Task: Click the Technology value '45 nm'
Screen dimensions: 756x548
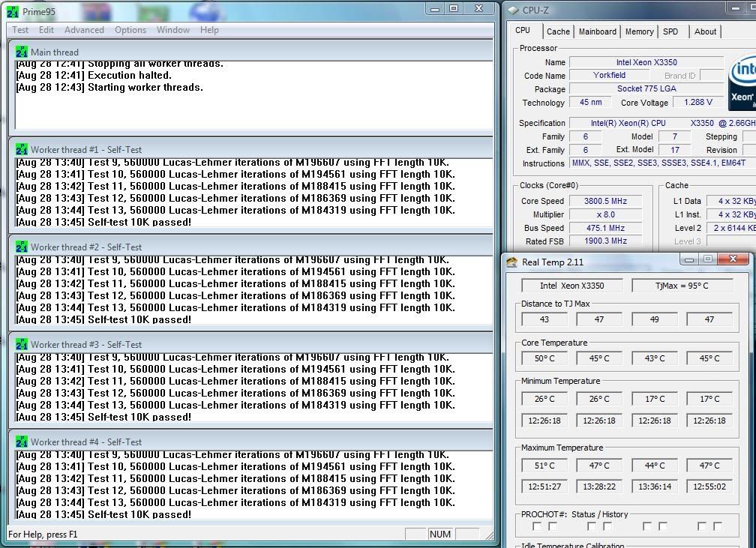Action: pos(591,102)
